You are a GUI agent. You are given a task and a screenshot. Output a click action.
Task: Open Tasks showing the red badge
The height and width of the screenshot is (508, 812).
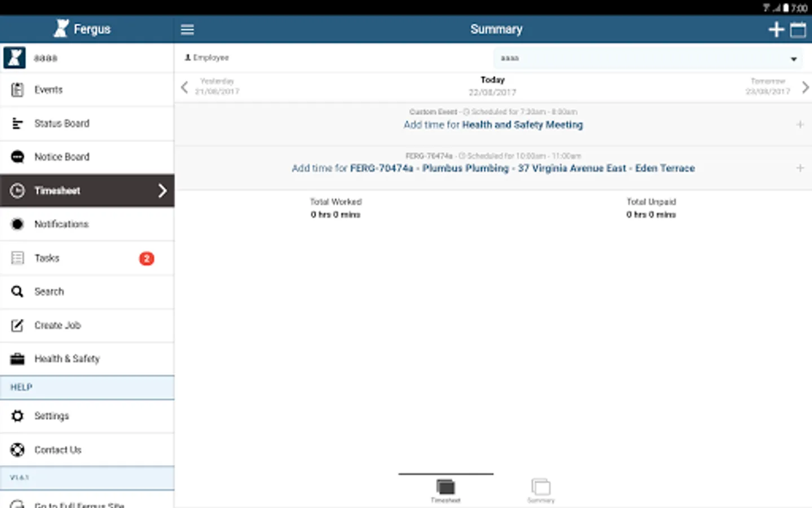[46, 258]
